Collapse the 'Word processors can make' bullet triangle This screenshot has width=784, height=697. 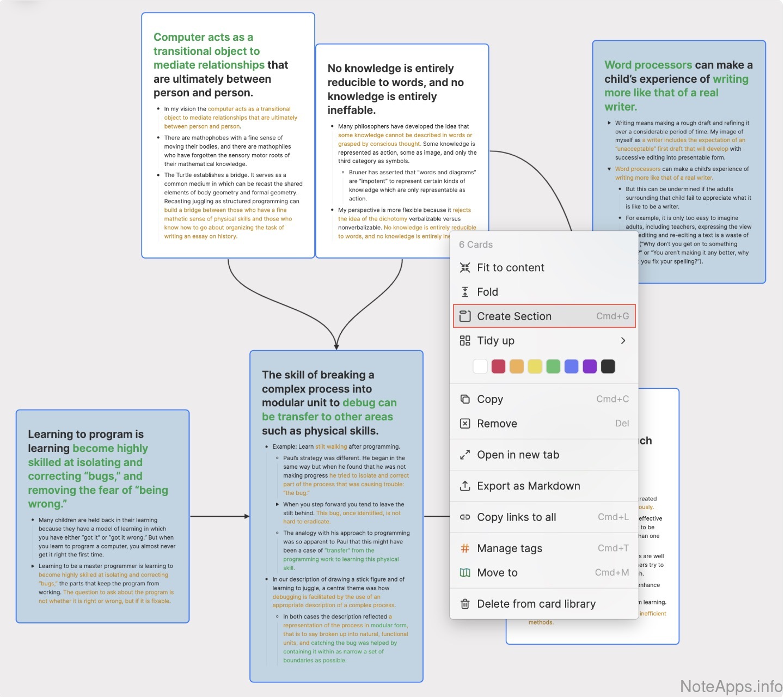pyautogui.click(x=609, y=169)
